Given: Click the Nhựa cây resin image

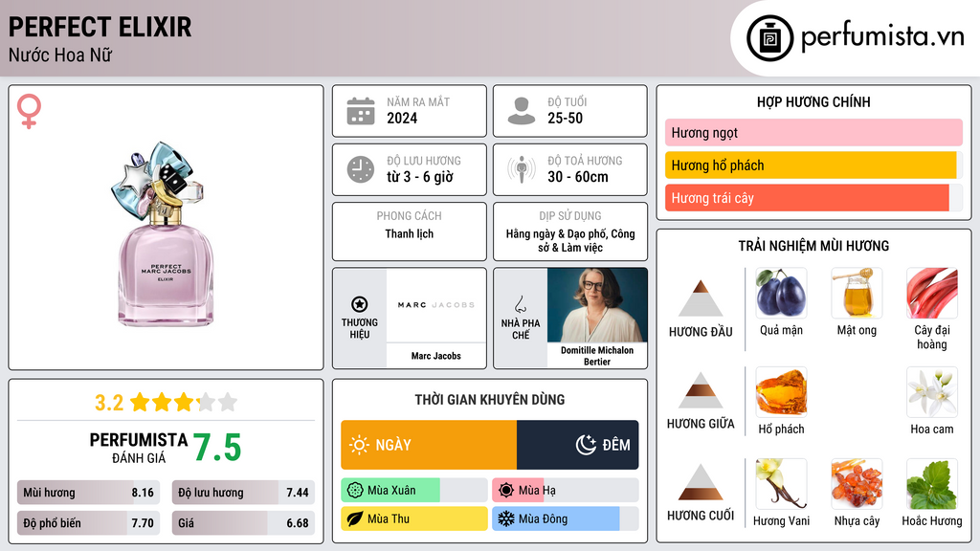Looking at the screenshot, I should tap(857, 483).
